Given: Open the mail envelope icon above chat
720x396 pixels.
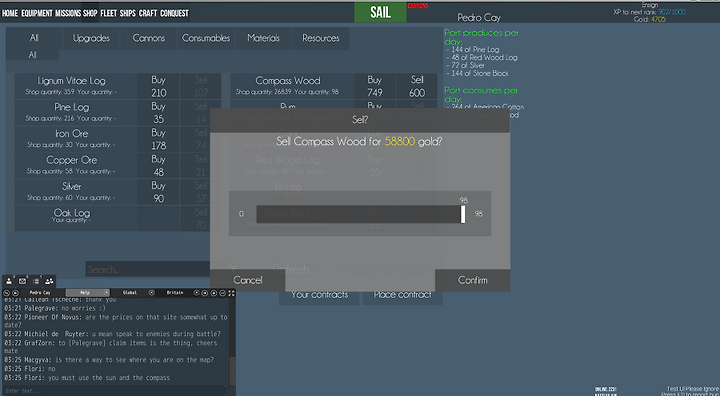Looking at the screenshot, I should click(x=22, y=281).
